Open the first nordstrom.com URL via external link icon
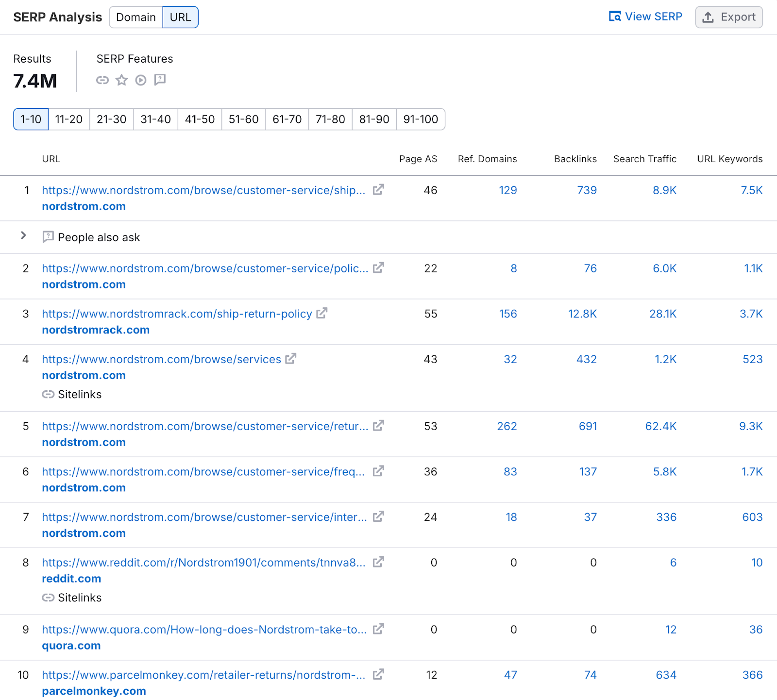The width and height of the screenshot is (777, 700). 378,190
